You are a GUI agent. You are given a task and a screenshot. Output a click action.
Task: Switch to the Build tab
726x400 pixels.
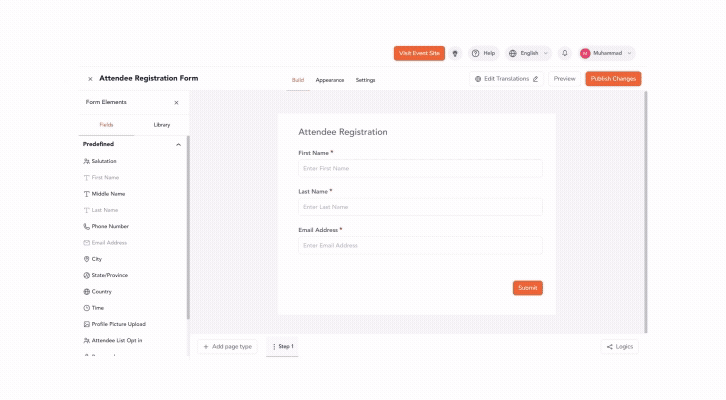[298, 80]
